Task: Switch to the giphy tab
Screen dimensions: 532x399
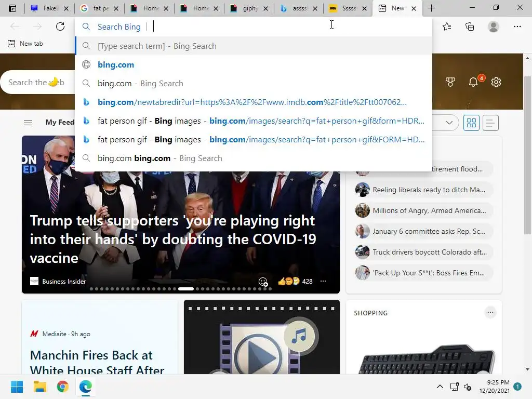Action: pyautogui.click(x=249, y=8)
